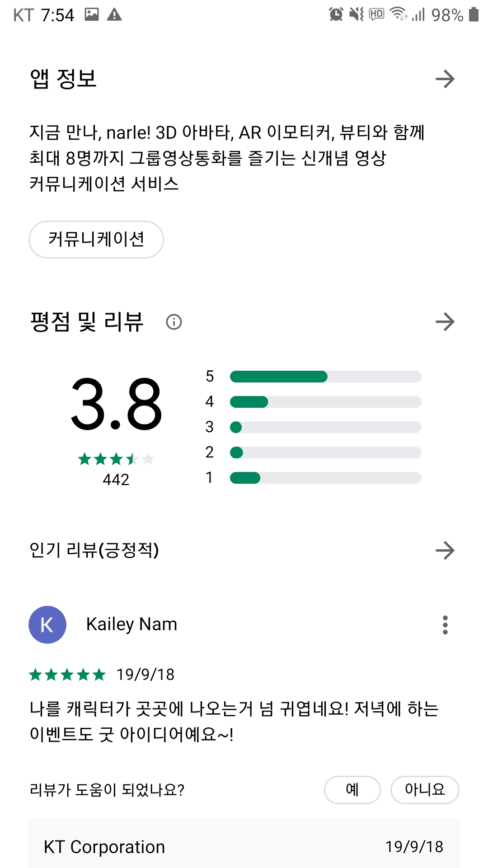Open the 앱 정보 arrow
The width and height of the screenshot is (488, 868).
pyautogui.click(x=445, y=79)
